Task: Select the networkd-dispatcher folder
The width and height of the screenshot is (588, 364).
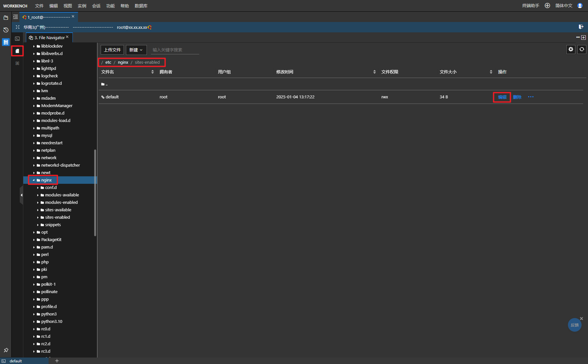Action: pos(61,165)
